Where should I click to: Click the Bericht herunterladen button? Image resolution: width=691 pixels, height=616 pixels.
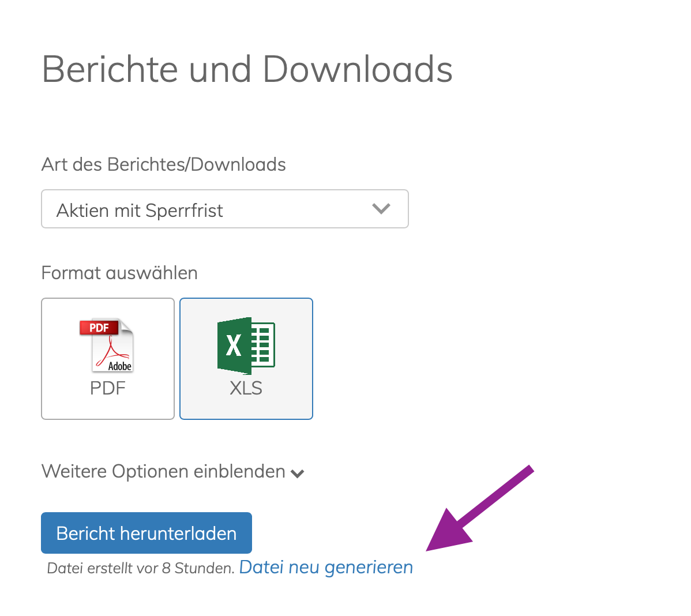(147, 533)
